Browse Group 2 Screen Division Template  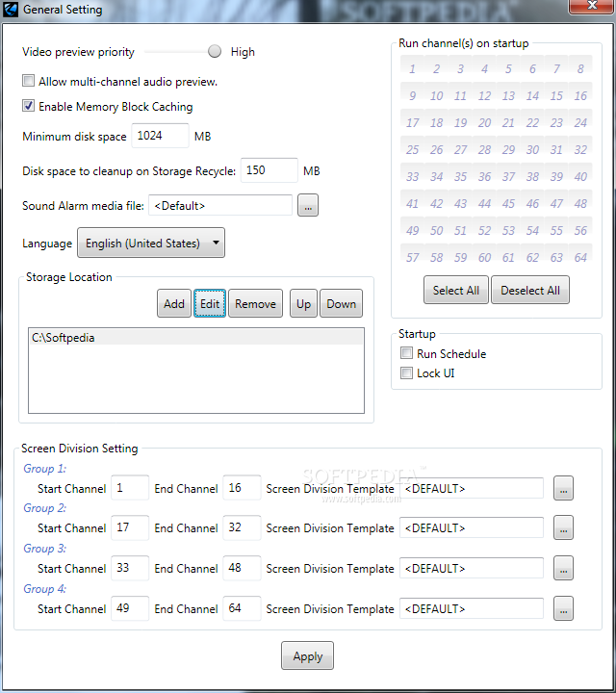click(x=563, y=527)
